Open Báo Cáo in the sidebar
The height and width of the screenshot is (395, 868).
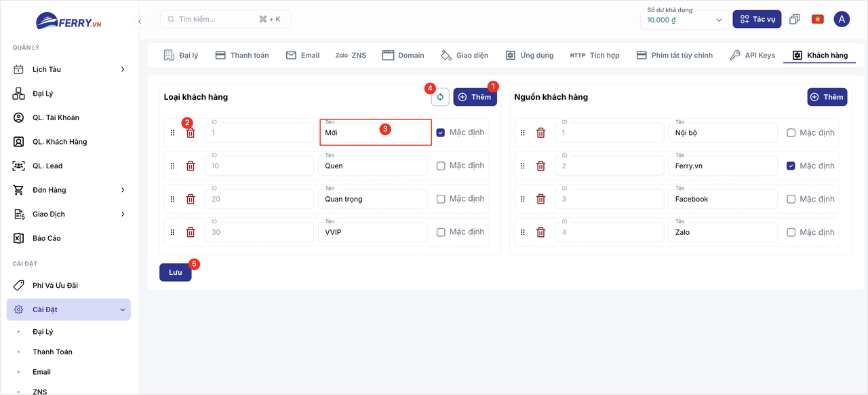[x=68, y=238]
